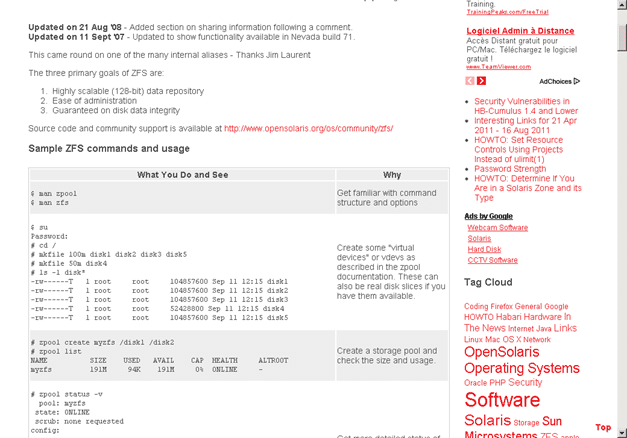Select the Hardware tag
627x438 pixels.
(542, 317)
